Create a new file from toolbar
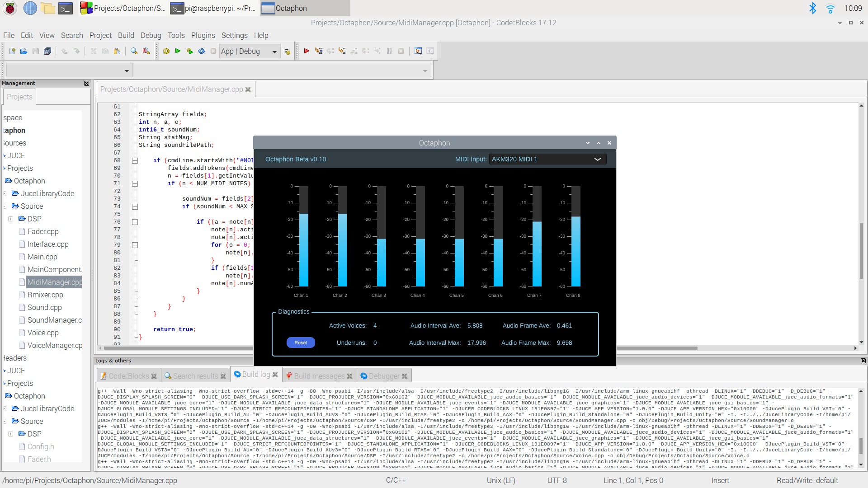 click(x=12, y=51)
